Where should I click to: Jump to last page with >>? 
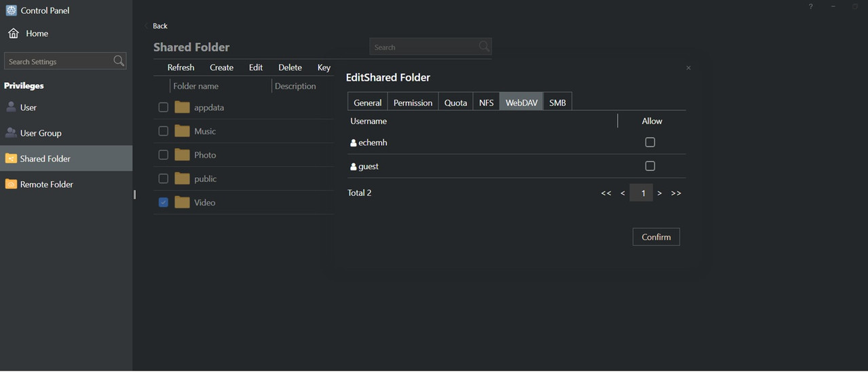point(676,193)
